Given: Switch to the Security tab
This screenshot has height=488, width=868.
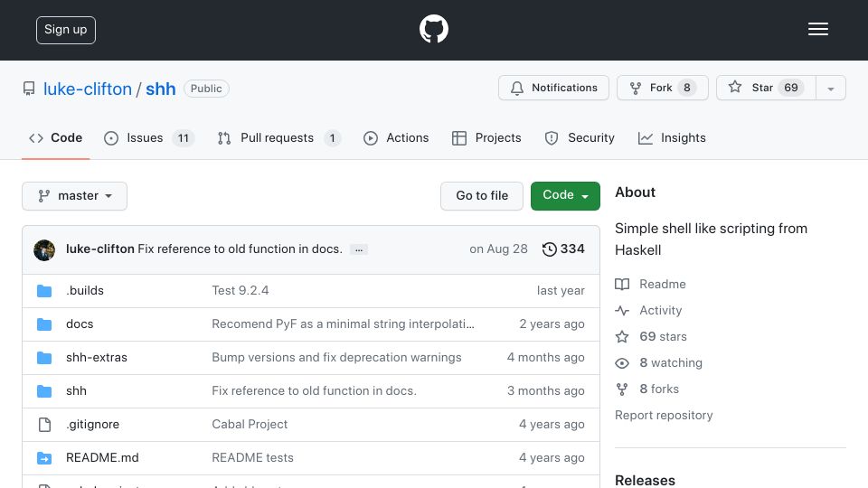Looking at the screenshot, I should tap(580, 137).
